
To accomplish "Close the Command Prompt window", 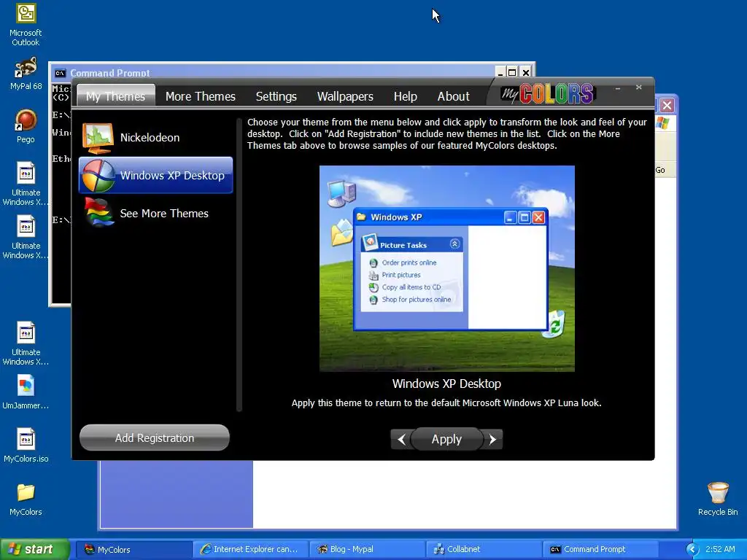I will click(525, 72).
